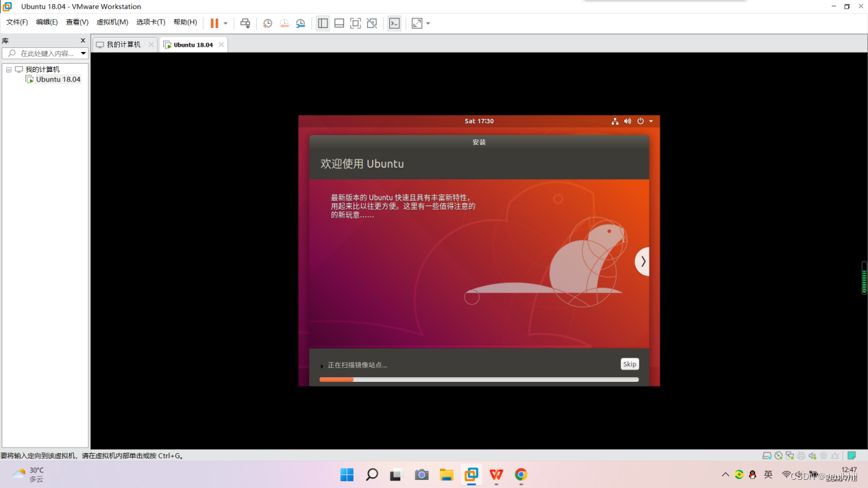Screen dimensions: 868x488
Task: Toggle the library sidebar view icon
Action: [323, 23]
